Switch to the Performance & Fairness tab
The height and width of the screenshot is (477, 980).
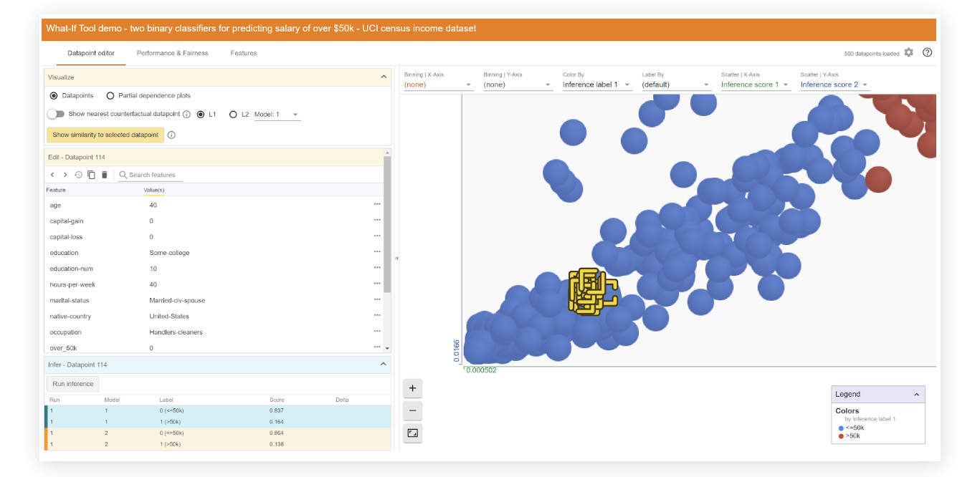tap(173, 53)
